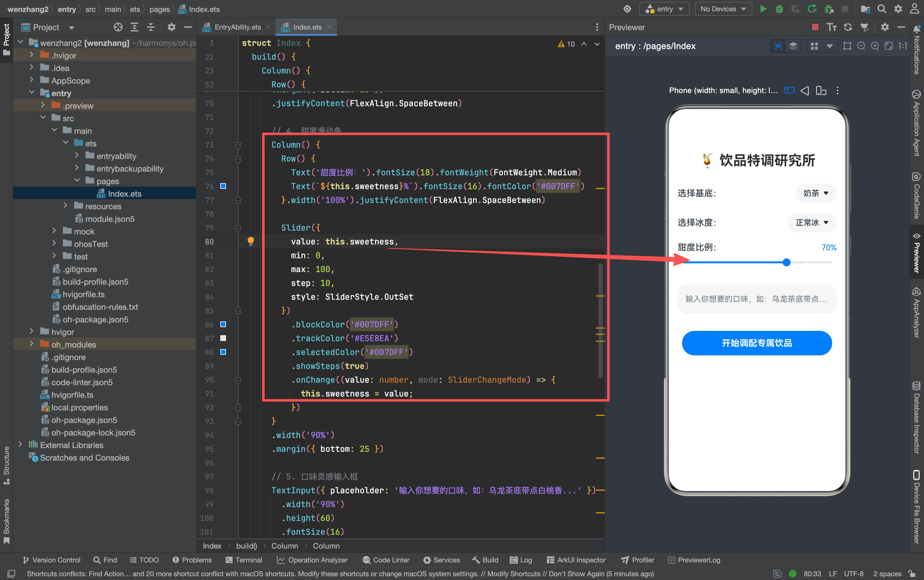
Task: Toggle Previewer inspector mode icon
Action: click(778, 46)
